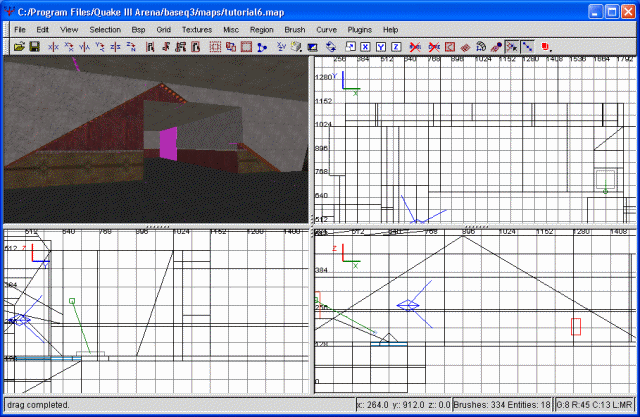Minimize the tutorial6.map window
The width and height of the screenshot is (640, 417).
[x=595, y=12]
